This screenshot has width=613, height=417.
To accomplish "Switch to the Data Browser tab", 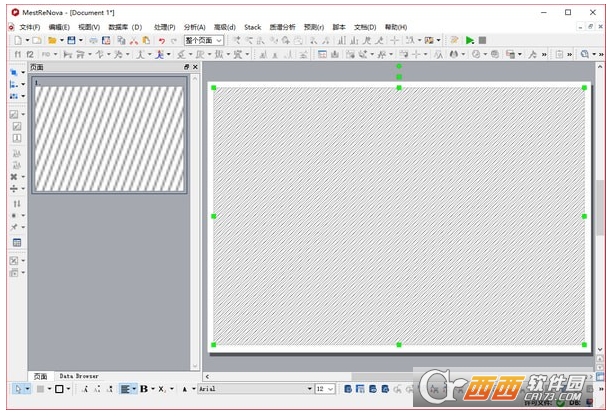I will click(x=79, y=376).
